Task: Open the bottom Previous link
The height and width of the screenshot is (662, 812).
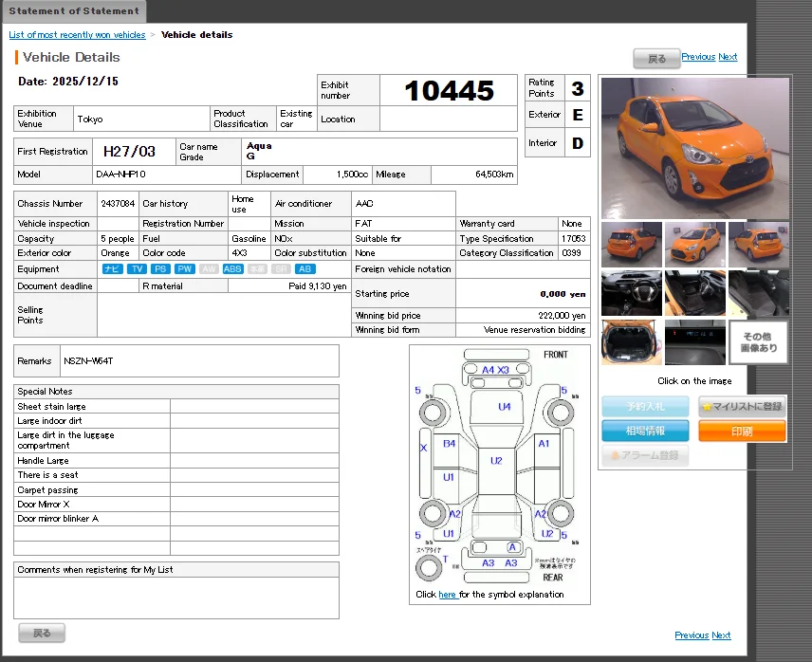Action: [x=692, y=635]
